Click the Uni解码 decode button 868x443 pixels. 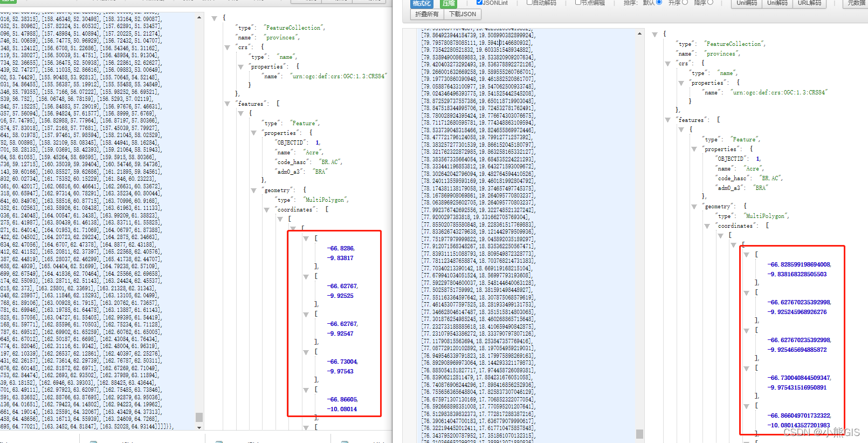[777, 3]
